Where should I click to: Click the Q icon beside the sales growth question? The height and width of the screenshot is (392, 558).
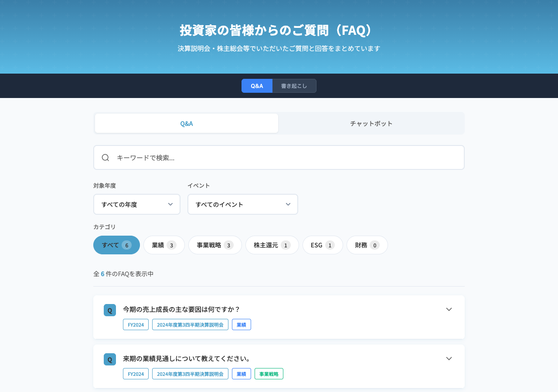(109, 310)
